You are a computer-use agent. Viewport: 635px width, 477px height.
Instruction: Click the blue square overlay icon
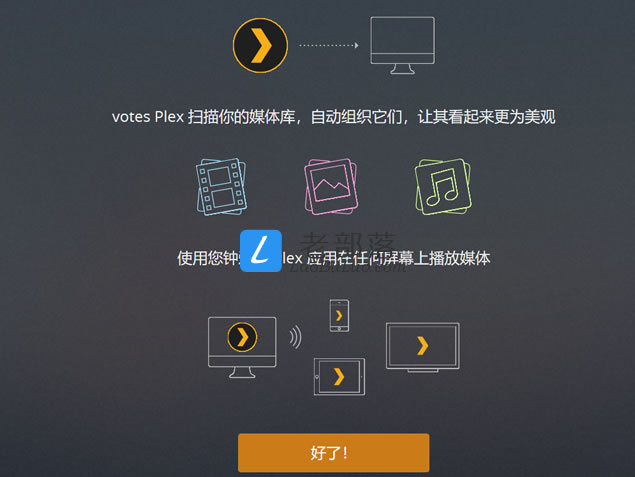point(261,251)
